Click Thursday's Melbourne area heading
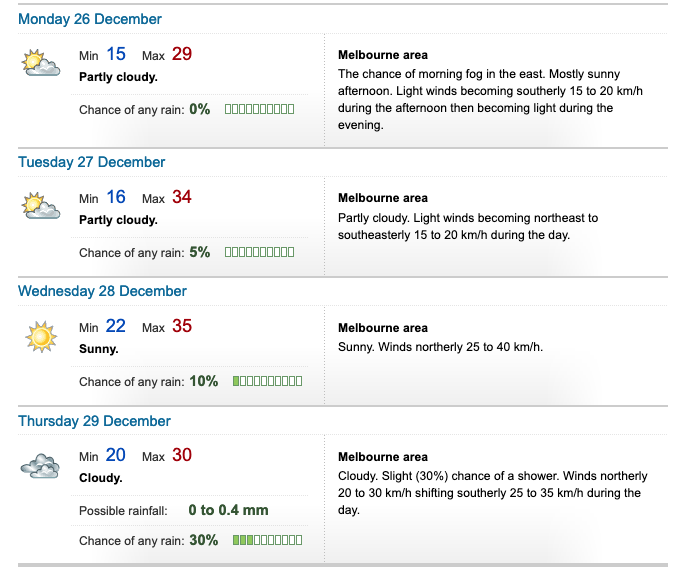The height and width of the screenshot is (571, 676). click(x=383, y=457)
